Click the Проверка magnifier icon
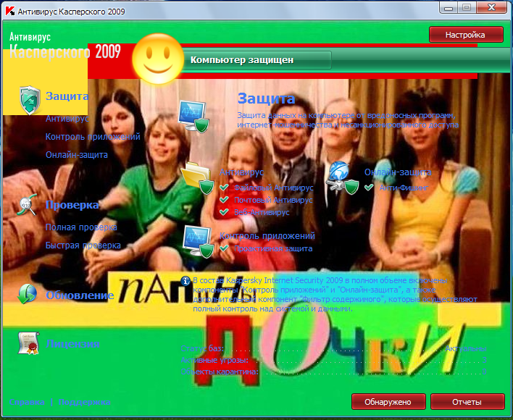Viewport: 513px width, 420px height. click(28, 205)
